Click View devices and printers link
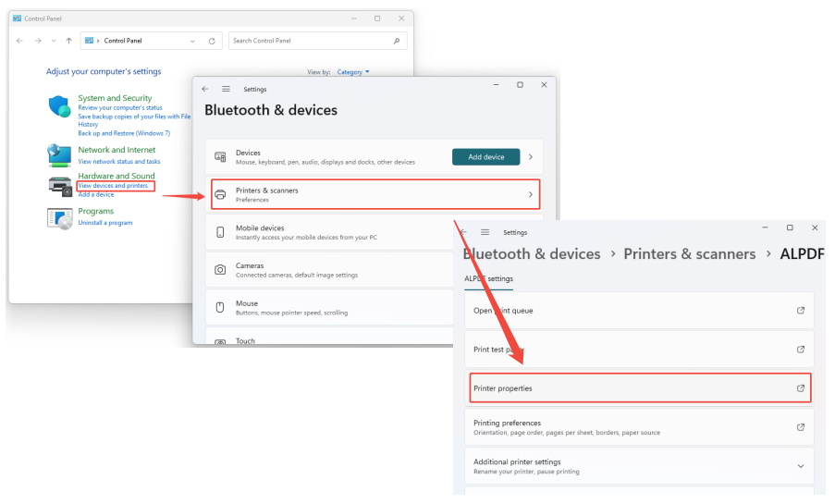The width and height of the screenshot is (835, 504). point(113,186)
